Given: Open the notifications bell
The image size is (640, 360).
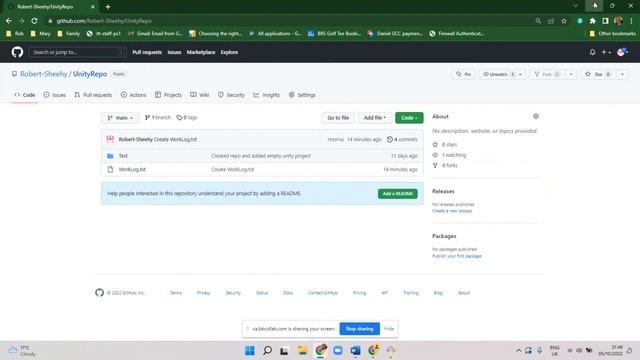Looking at the screenshot, I should pos(592,52).
